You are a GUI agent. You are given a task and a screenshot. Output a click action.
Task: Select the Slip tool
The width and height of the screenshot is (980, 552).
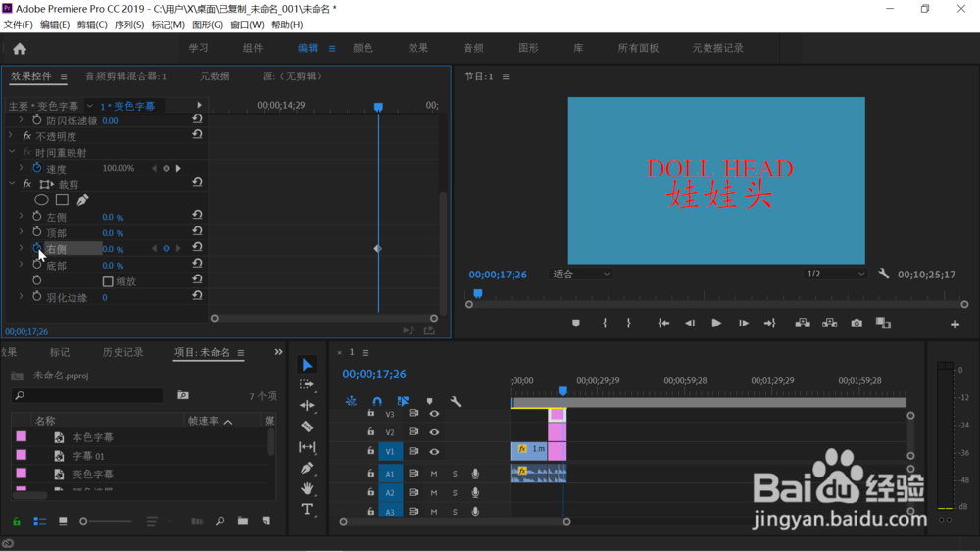307,447
